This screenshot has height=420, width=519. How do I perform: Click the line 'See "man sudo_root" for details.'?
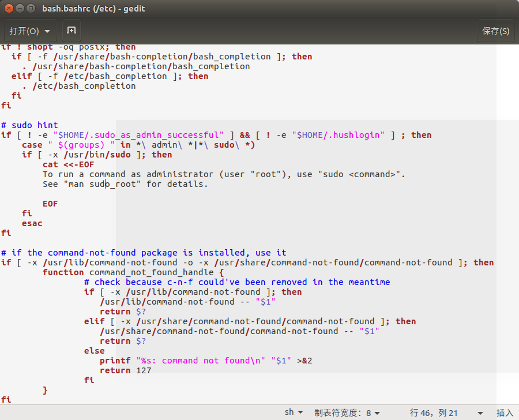(125, 184)
